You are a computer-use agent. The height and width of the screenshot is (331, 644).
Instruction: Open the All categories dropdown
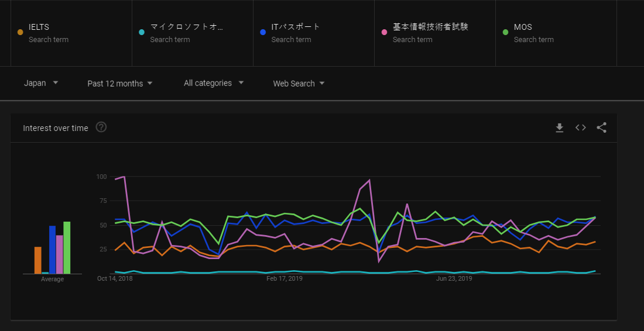pyautogui.click(x=214, y=83)
